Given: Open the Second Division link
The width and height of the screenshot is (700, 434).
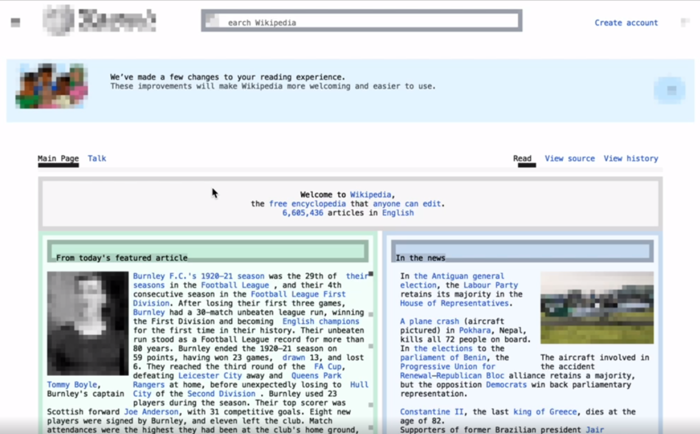Looking at the screenshot, I should pos(221,394).
